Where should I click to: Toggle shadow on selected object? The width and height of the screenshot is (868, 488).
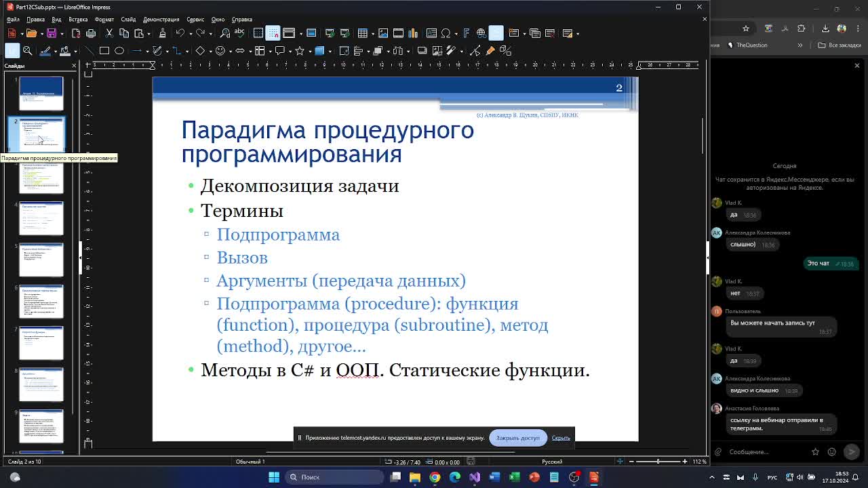point(422,51)
